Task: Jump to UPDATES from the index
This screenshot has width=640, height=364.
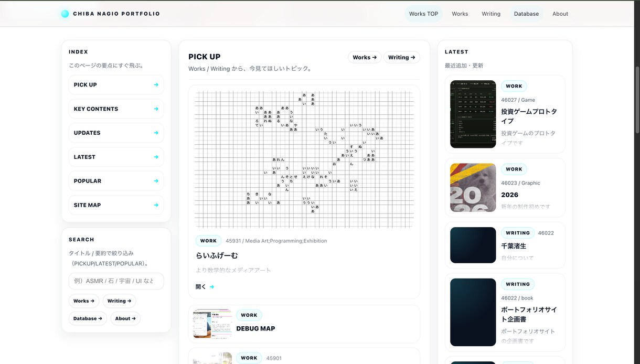Action: point(116,133)
